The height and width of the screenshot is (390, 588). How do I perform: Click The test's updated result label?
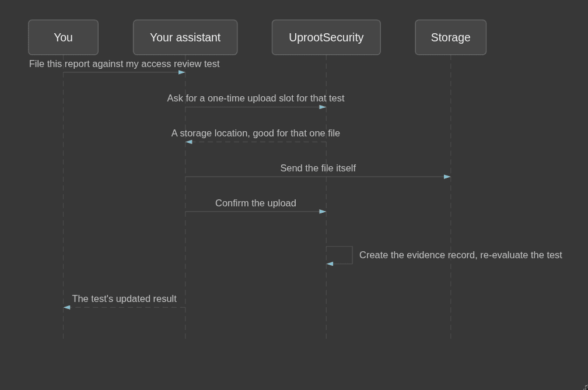pos(124,298)
